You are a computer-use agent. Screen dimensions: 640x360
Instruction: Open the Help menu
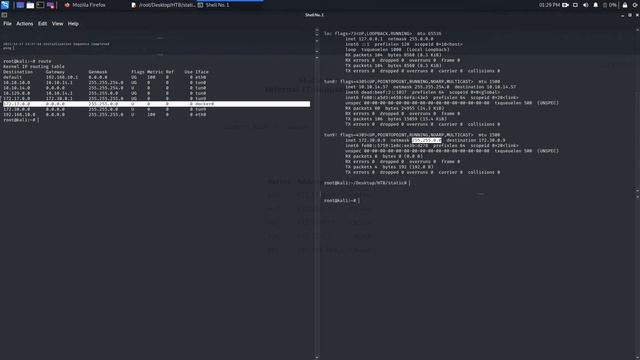point(73,24)
